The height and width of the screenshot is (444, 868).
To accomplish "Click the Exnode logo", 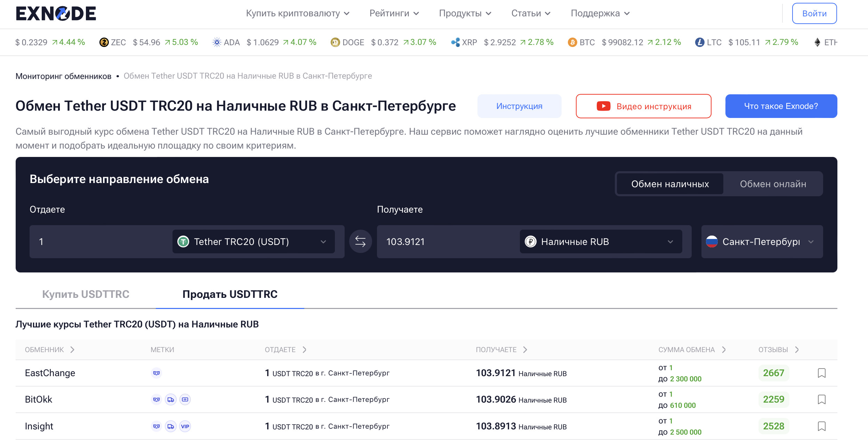I will (x=56, y=14).
